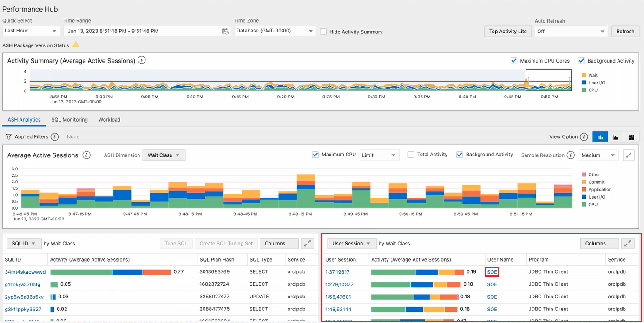644x323 pixels.
Task: Open the Time Range calendar picker icon
Action: [x=225, y=31]
